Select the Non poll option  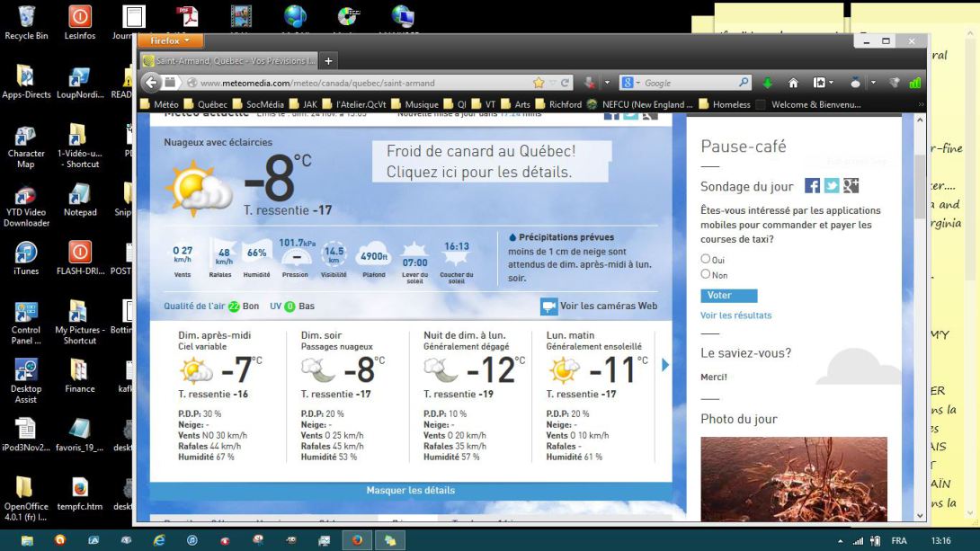705,275
